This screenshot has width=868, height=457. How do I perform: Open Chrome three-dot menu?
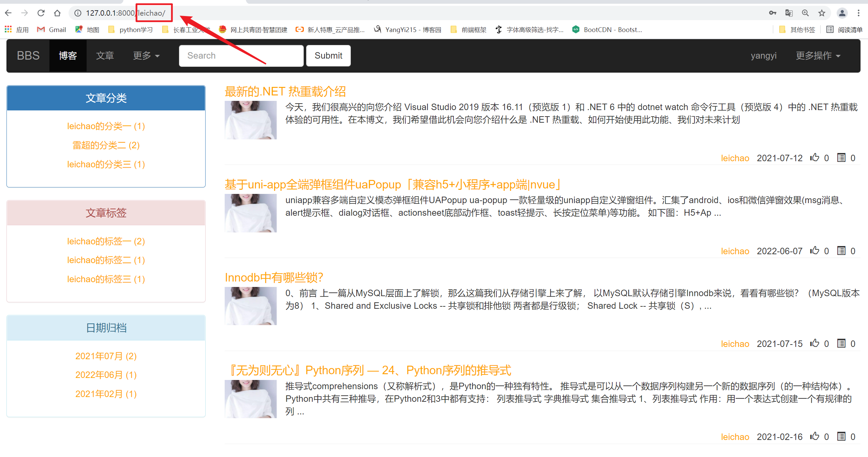coord(858,13)
